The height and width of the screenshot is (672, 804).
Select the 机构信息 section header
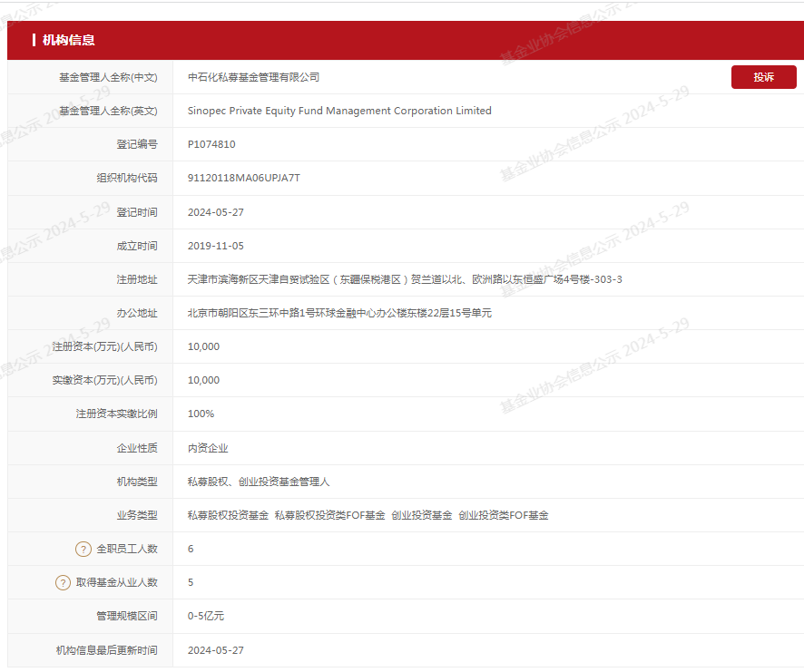click(69, 40)
